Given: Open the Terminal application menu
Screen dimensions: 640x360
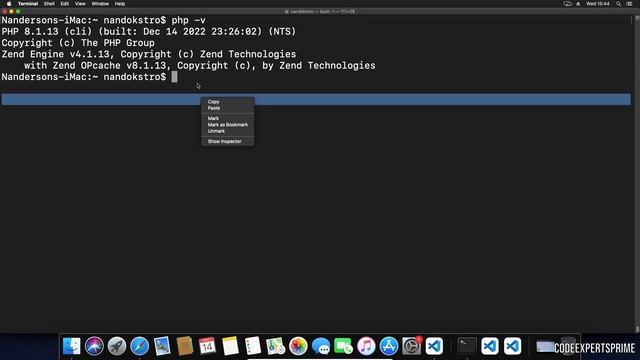Looking at the screenshot, I should tap(28, 4).
